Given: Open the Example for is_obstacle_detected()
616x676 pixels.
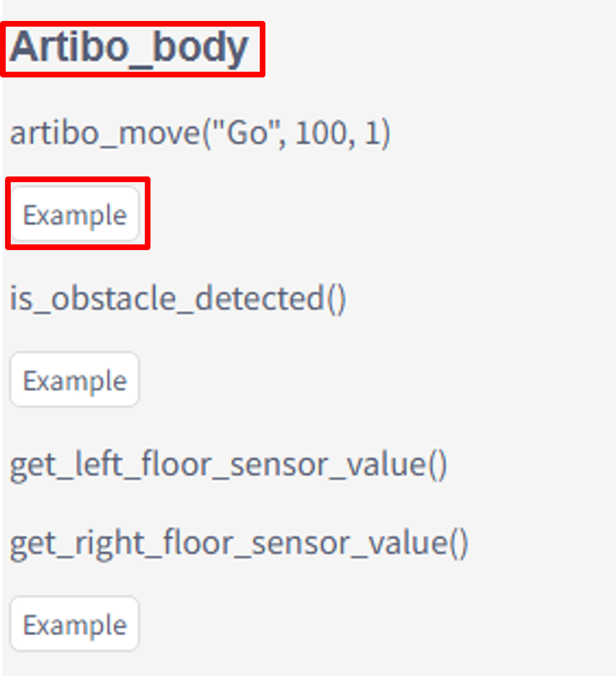Looking at the screenshot, I should coord(75,380).
